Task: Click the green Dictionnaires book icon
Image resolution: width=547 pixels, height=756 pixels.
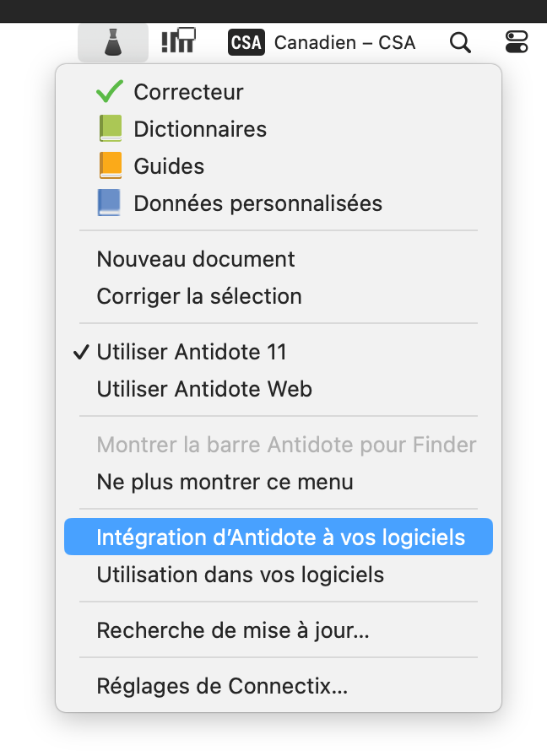Action: [x=110, y=129]
